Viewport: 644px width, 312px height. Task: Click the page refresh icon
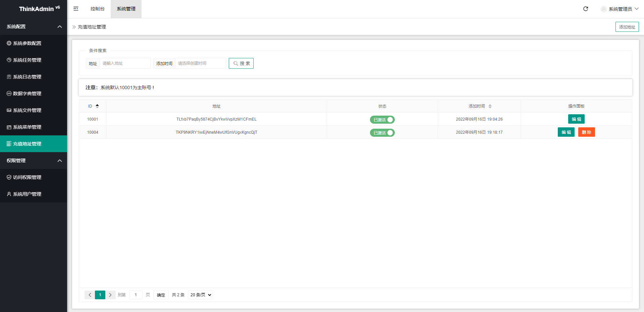(x=585, y=9)
